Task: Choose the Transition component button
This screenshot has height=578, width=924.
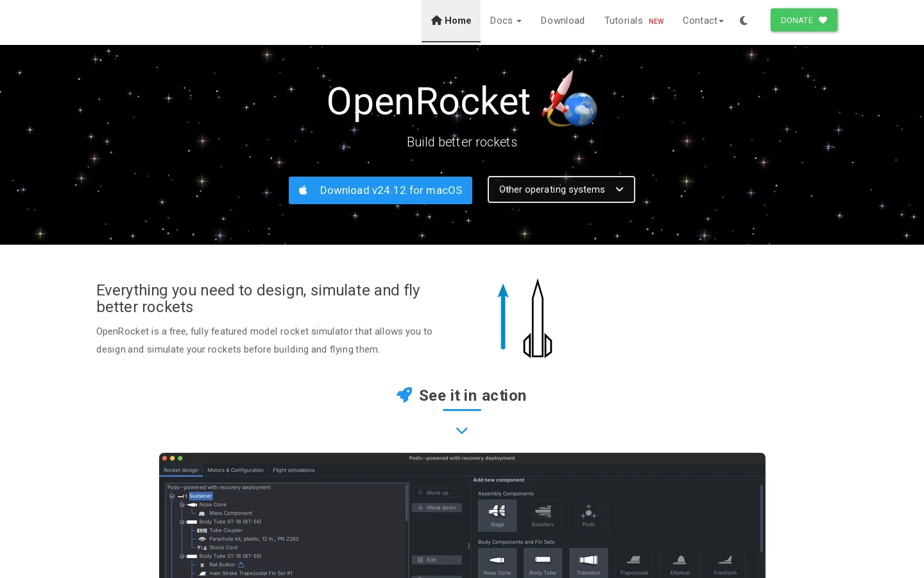Action: 588,563
